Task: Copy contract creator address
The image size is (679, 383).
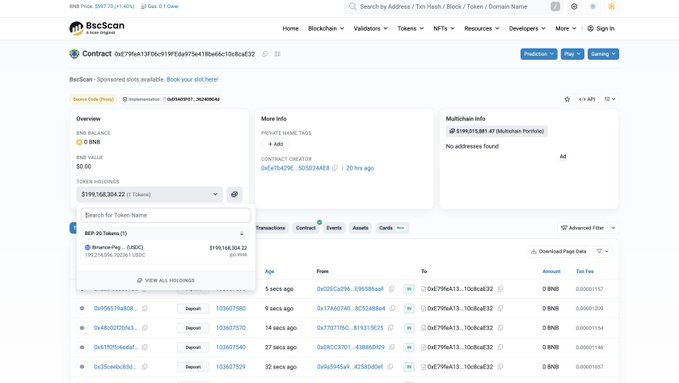Action: click(x=335, y=168)
